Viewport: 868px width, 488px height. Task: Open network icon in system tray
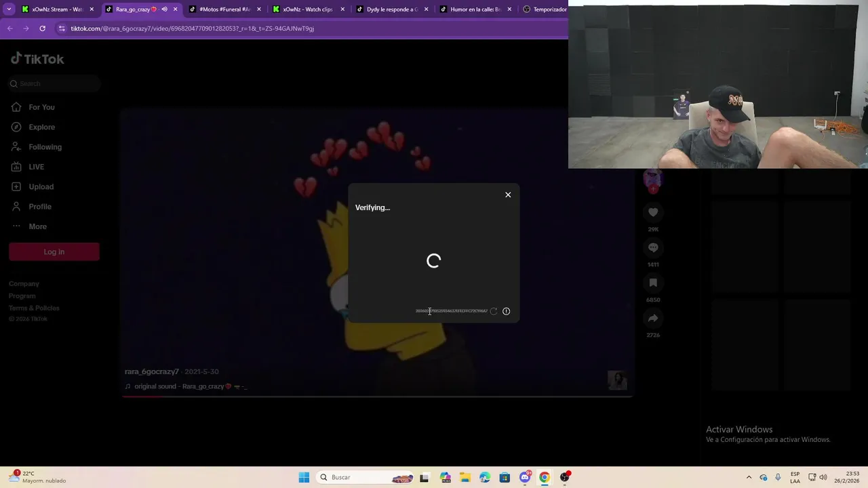pyautogui.click(x=812, y=477)
